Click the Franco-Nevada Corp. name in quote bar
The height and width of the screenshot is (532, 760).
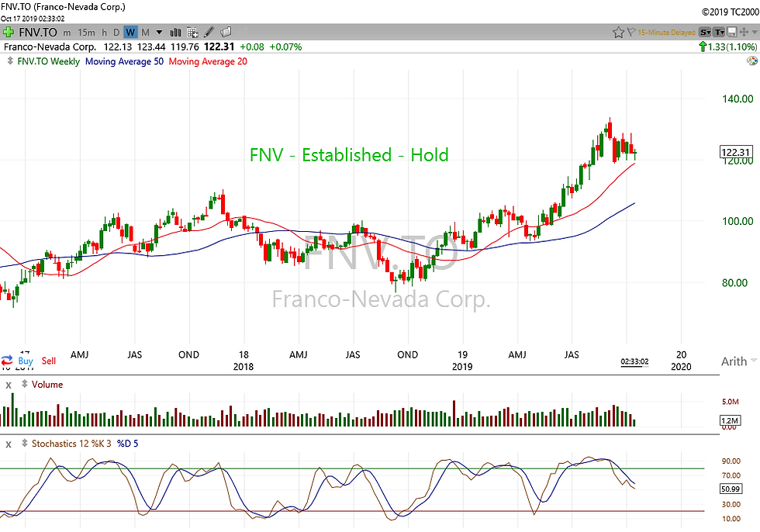coord(50,47)
